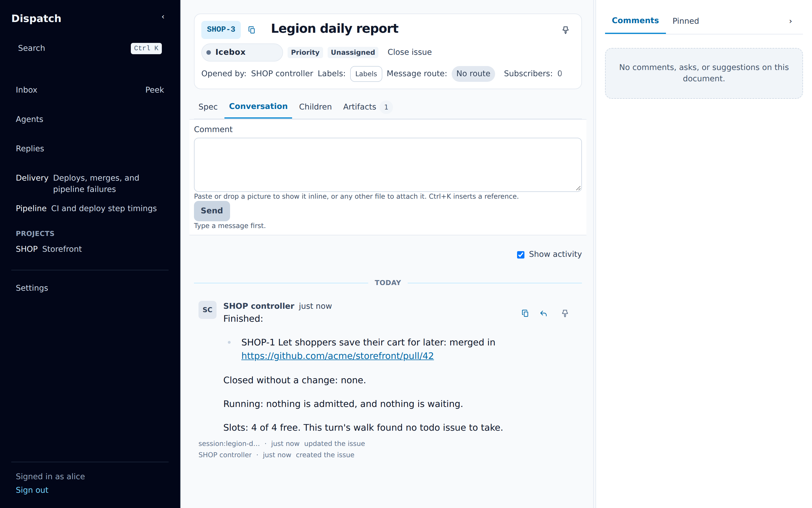This screenshot has height=508, width=812.
Task: Click 'Subscribers: 0' text
Action: [533, 74]
